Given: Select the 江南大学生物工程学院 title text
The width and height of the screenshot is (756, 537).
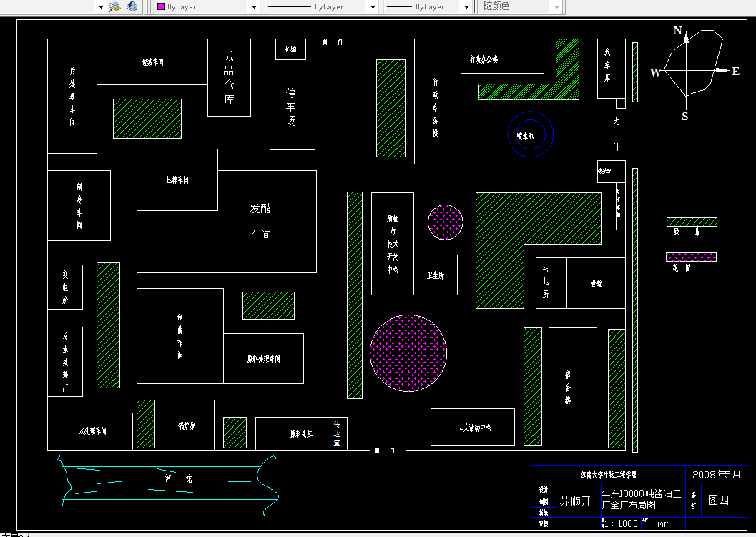Looking at the screenshot, I should pos(608,474).
